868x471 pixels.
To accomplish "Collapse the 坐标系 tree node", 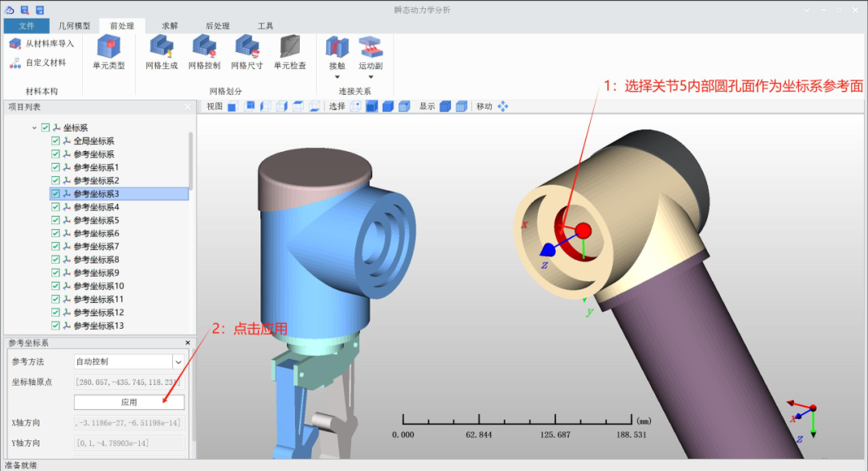I will 35,128.
